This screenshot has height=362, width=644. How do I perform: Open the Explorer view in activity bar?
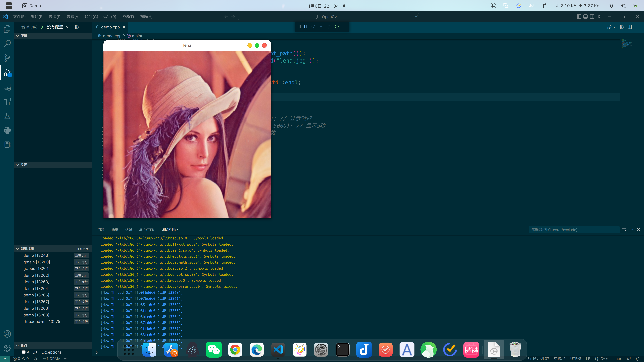tap(7, 29)
